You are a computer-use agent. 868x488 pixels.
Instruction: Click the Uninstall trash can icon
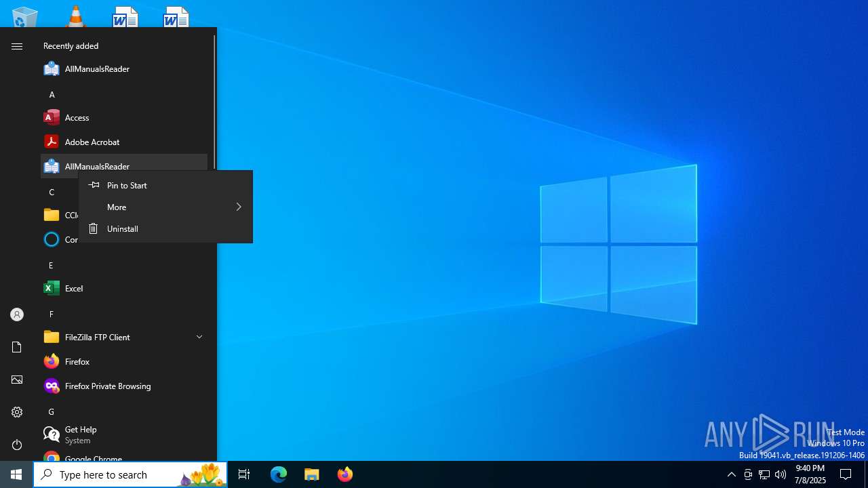pyautogui.click(x=94, y=228)
